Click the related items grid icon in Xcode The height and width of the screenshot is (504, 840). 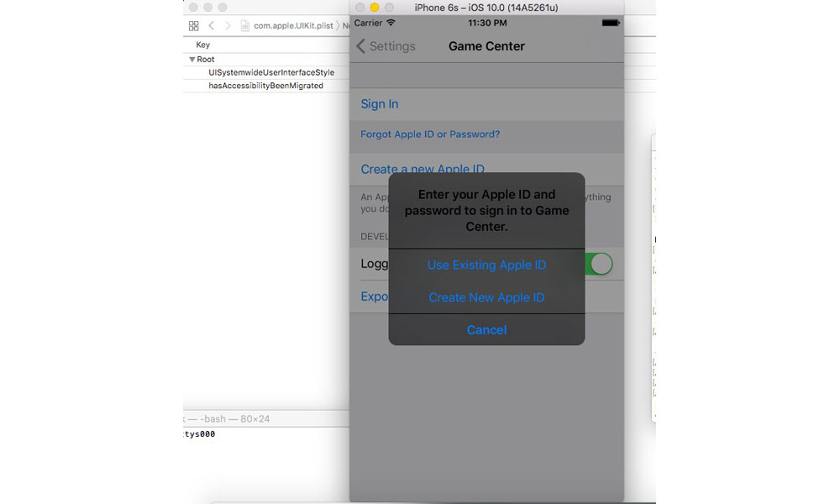click(194, 26)
